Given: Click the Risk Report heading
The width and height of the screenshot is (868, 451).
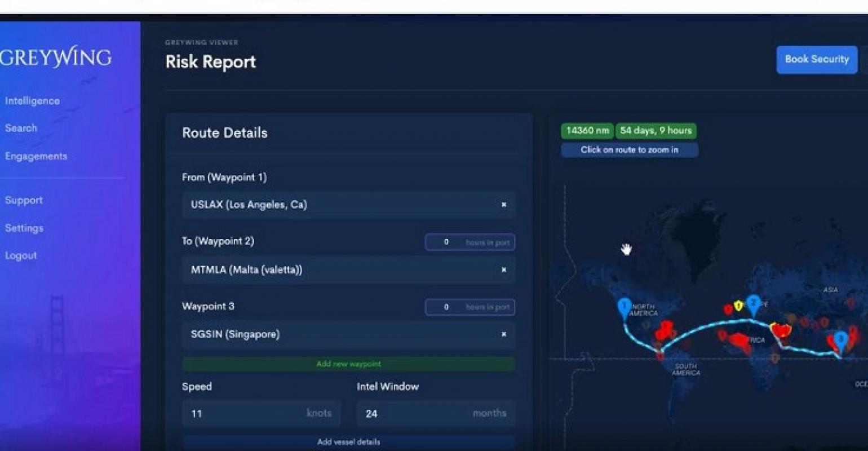Looking at the screenshot, I should (x=210, y=62).
